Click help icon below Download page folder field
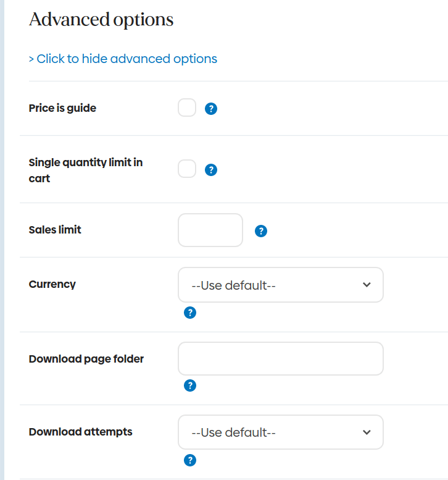The image size is (448, 480). pos(190,386)
